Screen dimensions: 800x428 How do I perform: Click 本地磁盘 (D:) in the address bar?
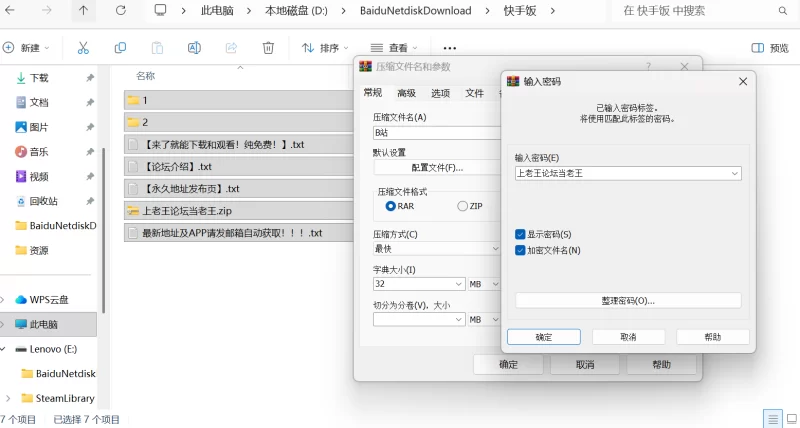tap(296, 10)
